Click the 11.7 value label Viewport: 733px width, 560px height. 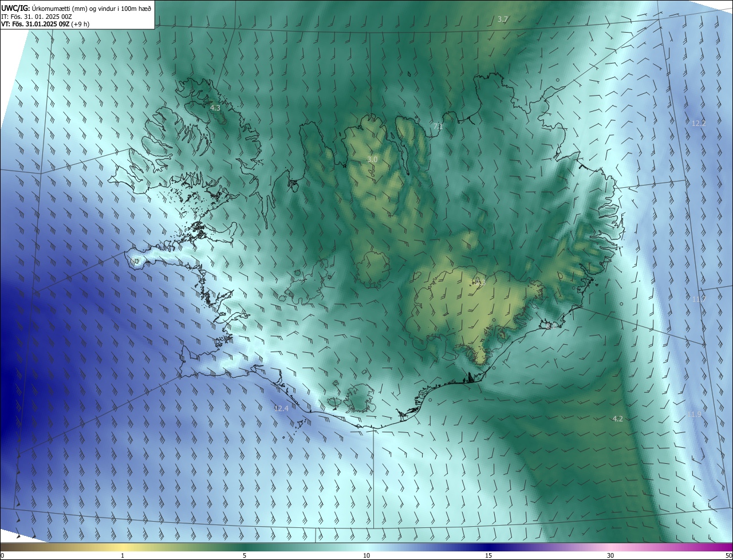pyautogui.click(x=699, y=299)
